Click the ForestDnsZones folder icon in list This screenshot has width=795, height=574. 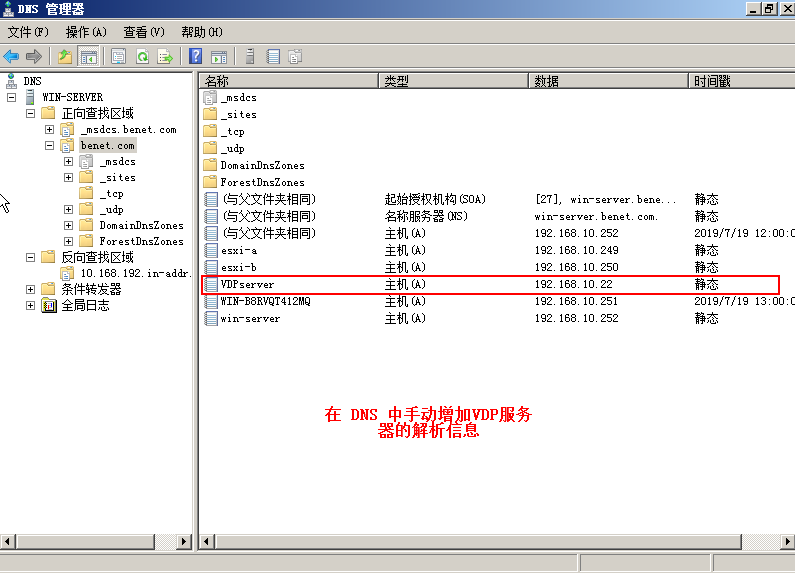click(x=210, y=182)
